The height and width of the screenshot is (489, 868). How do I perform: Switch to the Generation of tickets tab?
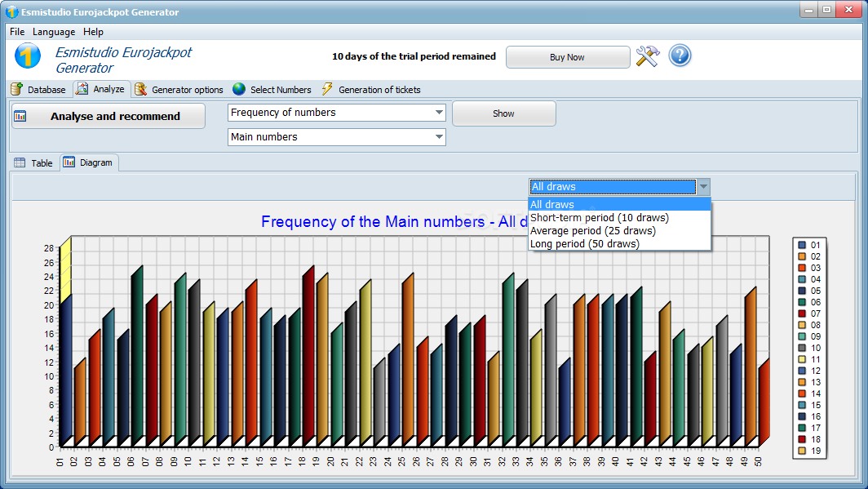371,89
